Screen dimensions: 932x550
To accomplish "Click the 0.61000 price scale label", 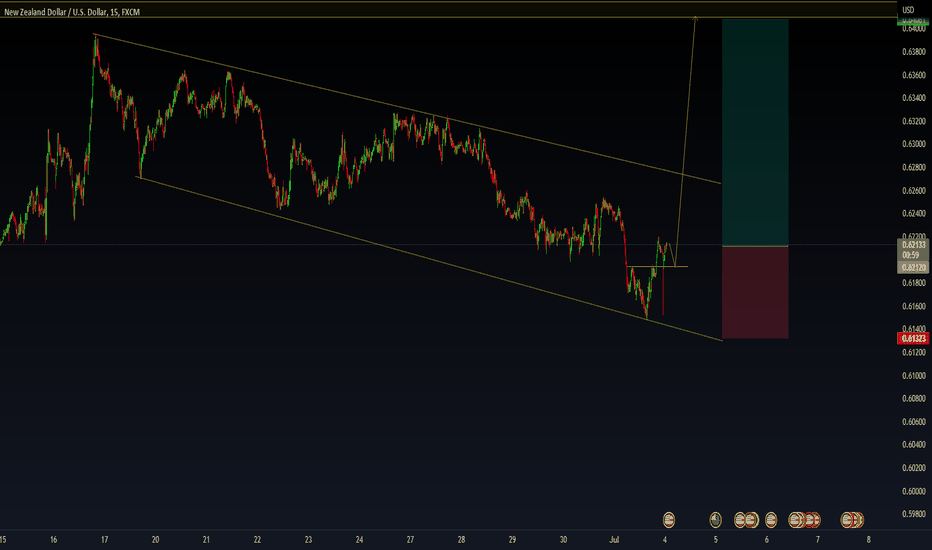I will point(914,375).
